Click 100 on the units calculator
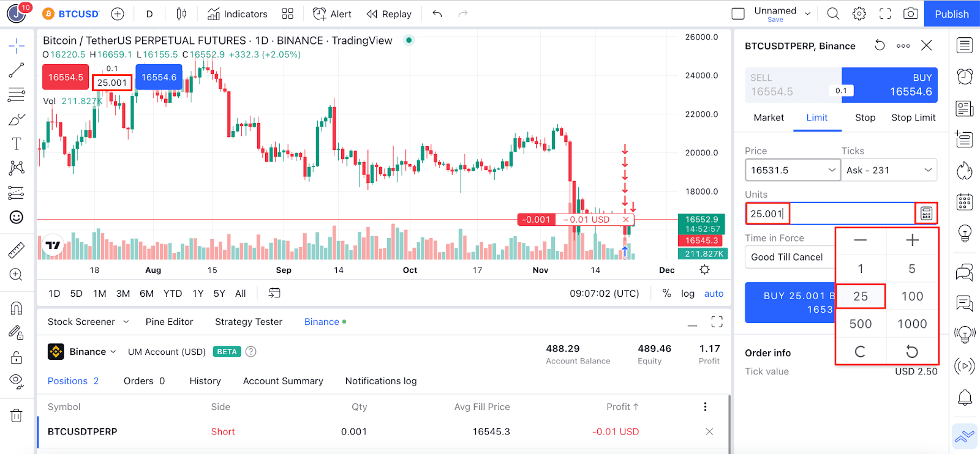 coord(912,296)
